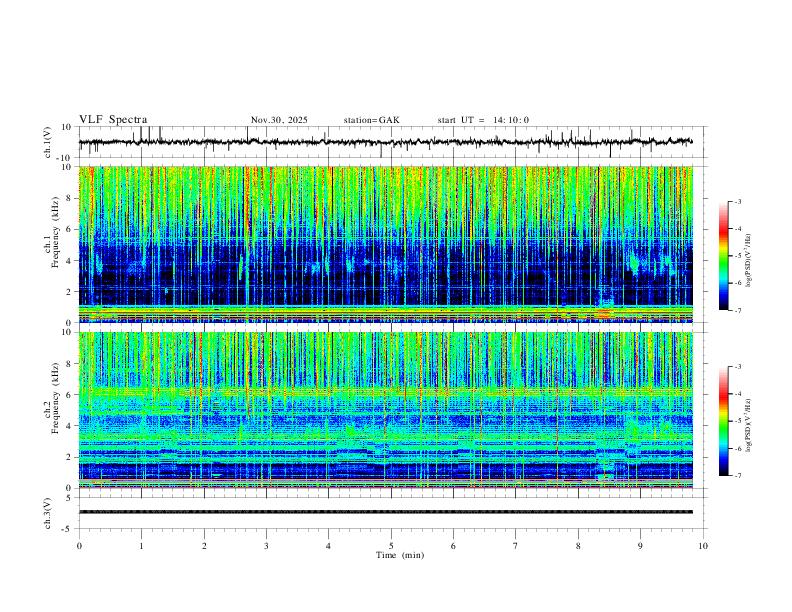The width and height of the screenshot is (792, 612).
Task: Click time-axis tick label '5'
Action: tap(391, 546)
